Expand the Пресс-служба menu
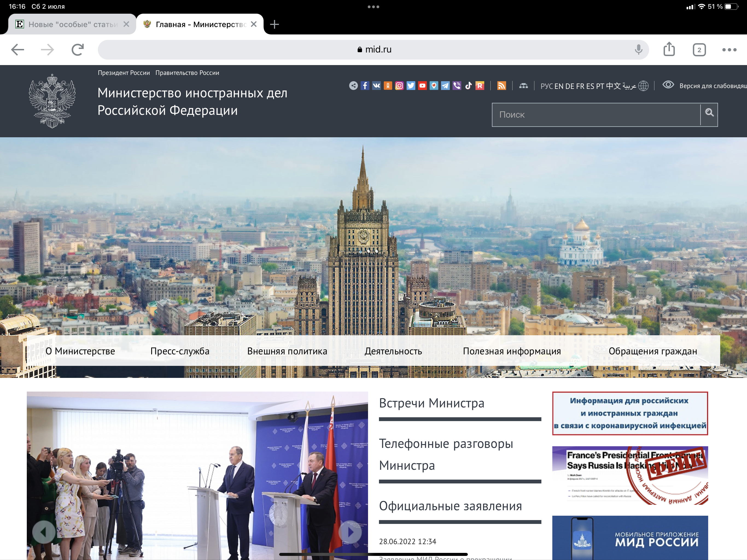This screenshot has width=747, height=560. coord(180,351)
